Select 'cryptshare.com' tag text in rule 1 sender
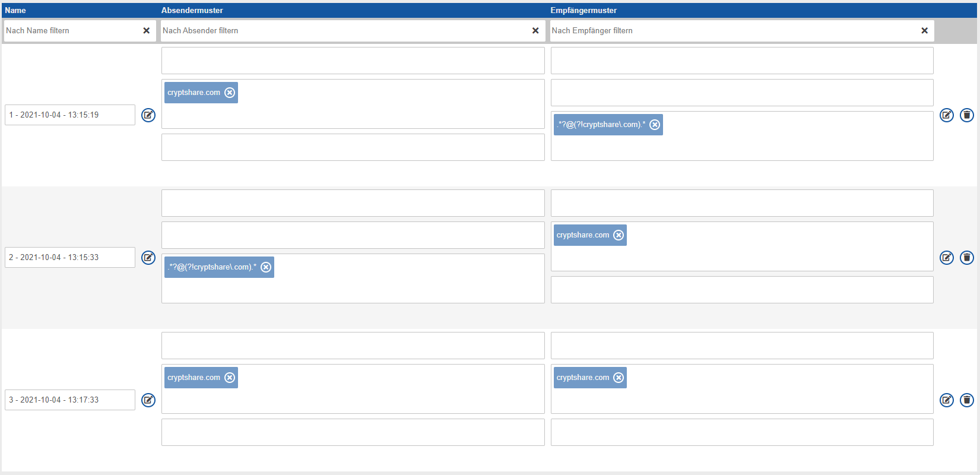Screen dimensions: 980x475 [x=194, y=93]
